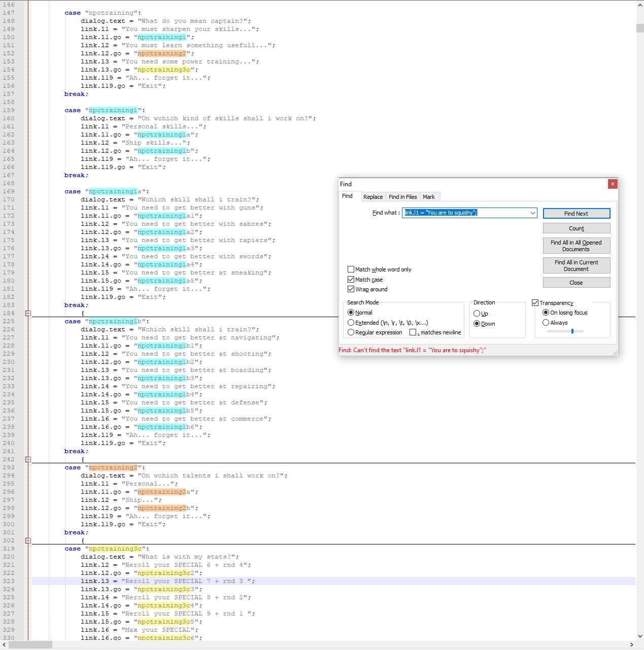The height and width of the screenshot is (650, 644).
Task: Click the case "npctraining2" line
Action: [105, 467]
